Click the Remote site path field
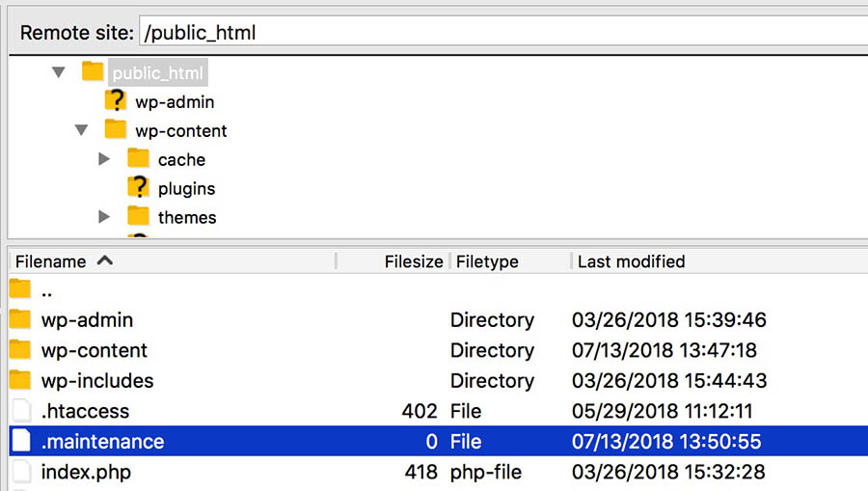Screen dimensions: 868x491 502,32
